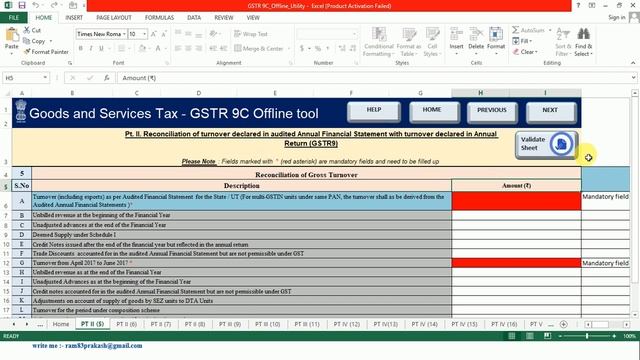Select row 12 header
The height and width of the screenshot is (360, 640).
point(6,263)
